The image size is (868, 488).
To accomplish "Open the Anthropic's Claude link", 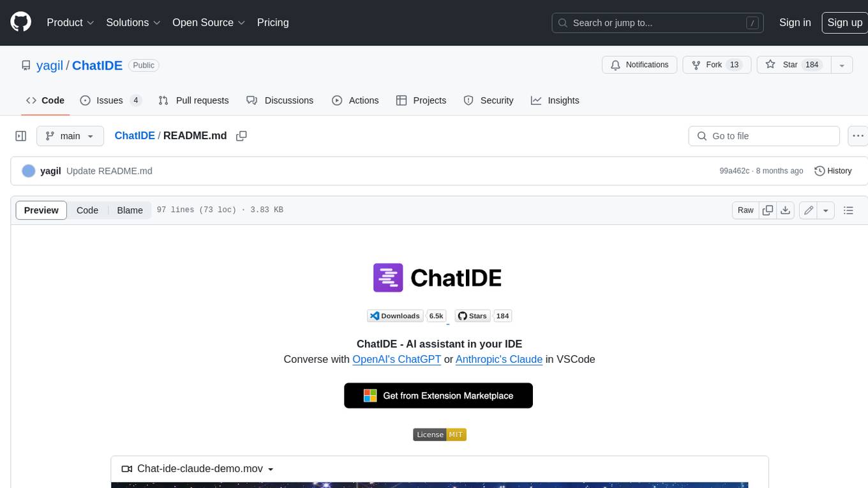I will 499,359.
